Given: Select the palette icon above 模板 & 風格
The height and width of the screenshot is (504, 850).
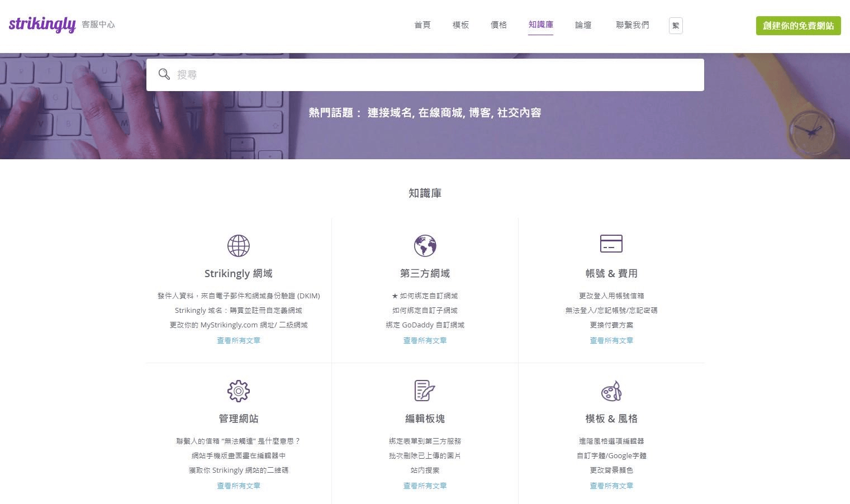Looking at the screenshot, I should [x=611, y=391].
